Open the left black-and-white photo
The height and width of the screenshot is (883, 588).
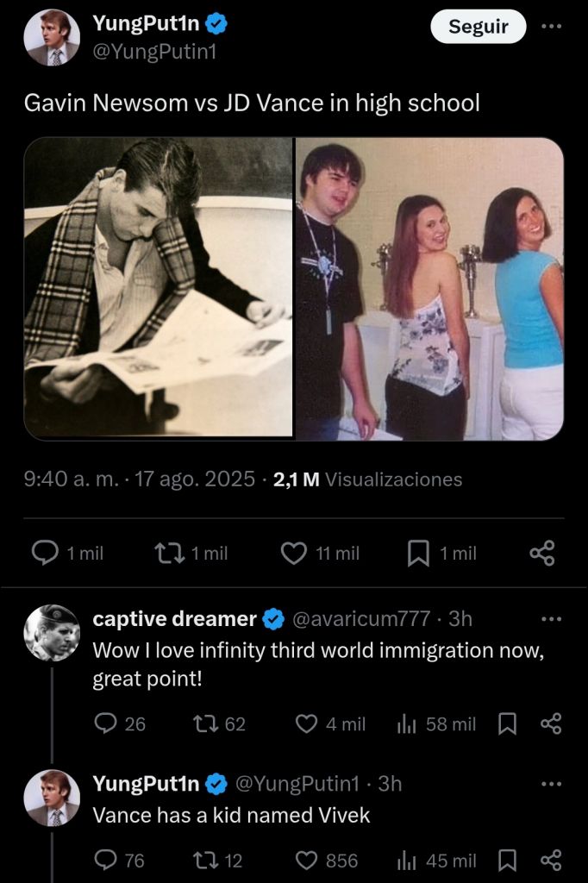pos(159,288)
